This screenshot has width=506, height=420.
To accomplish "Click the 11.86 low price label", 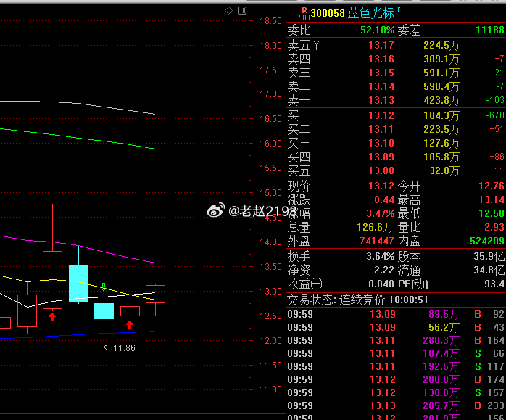I will click(x=124, y=348).
